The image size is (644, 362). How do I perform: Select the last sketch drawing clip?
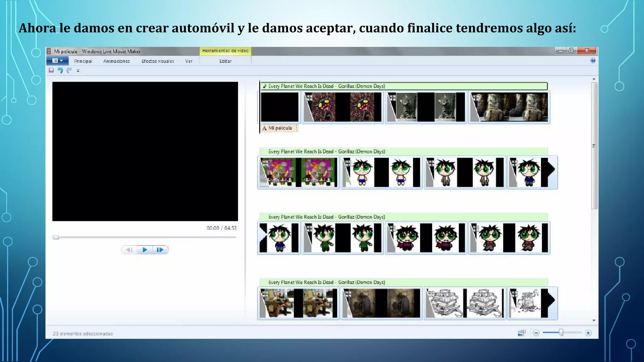[532, 303]
